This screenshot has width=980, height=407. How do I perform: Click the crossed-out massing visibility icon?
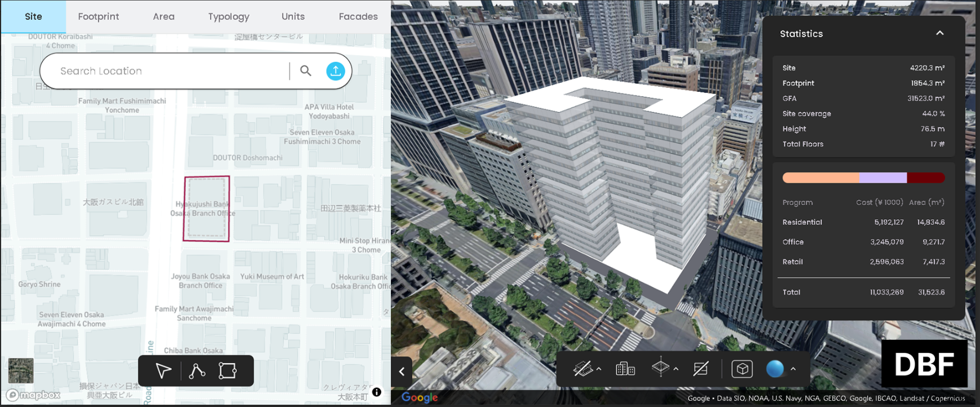(x=583, y=369)
